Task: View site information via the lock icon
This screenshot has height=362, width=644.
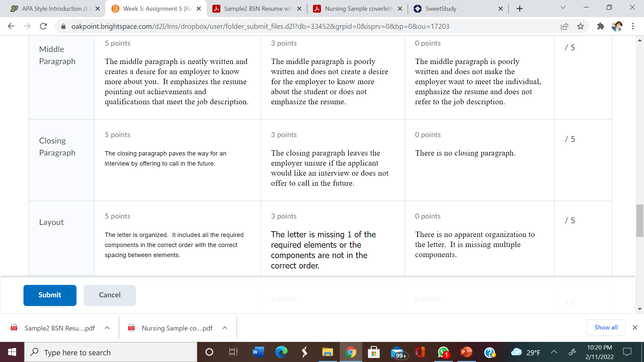Action: click(63, 26)
